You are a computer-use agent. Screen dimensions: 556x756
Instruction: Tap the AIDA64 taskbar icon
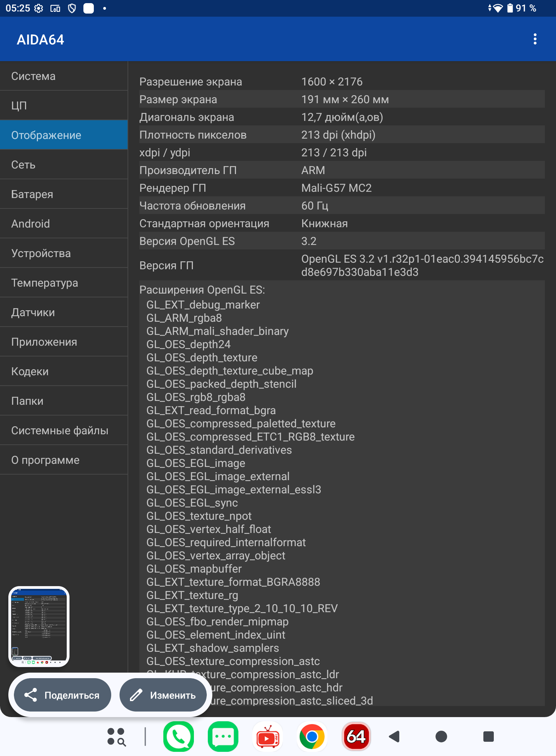tap(356, 736)
